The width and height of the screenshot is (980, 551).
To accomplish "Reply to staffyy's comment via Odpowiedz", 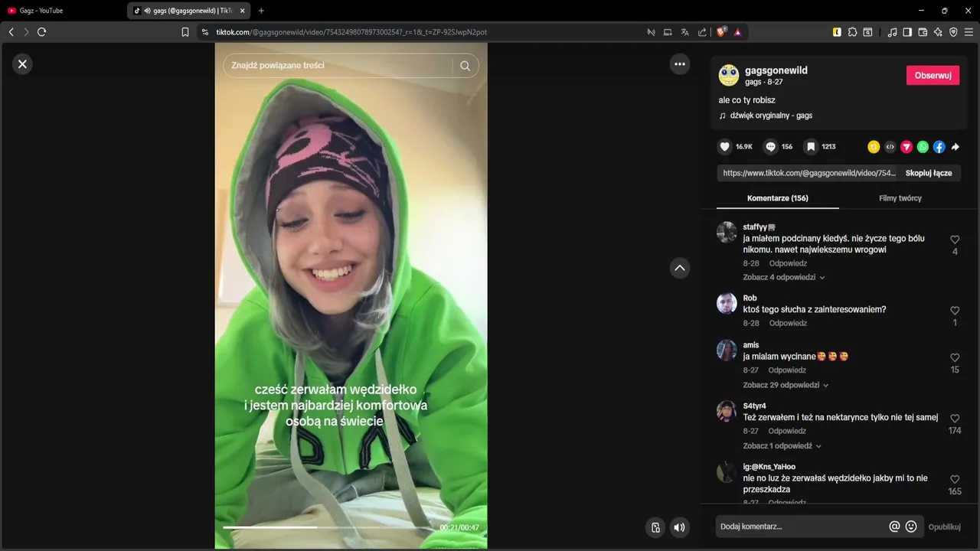I will [x=788, y=263].
